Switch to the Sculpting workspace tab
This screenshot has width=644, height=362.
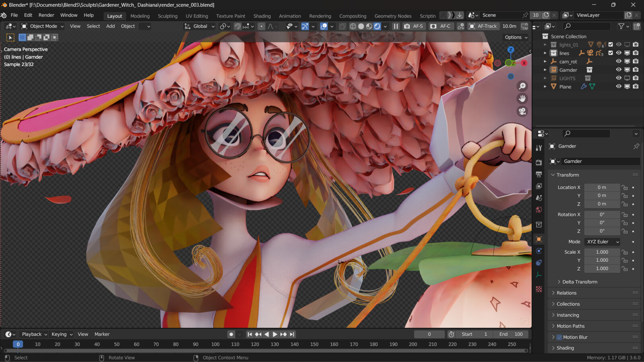tap(167, 16)
